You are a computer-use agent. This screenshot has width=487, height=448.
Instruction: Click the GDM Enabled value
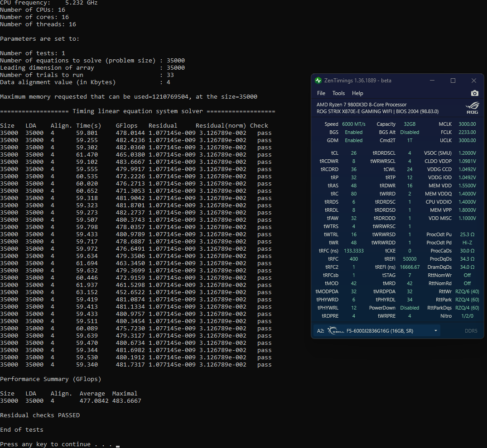pyautogui.click(x=354, y=140)
